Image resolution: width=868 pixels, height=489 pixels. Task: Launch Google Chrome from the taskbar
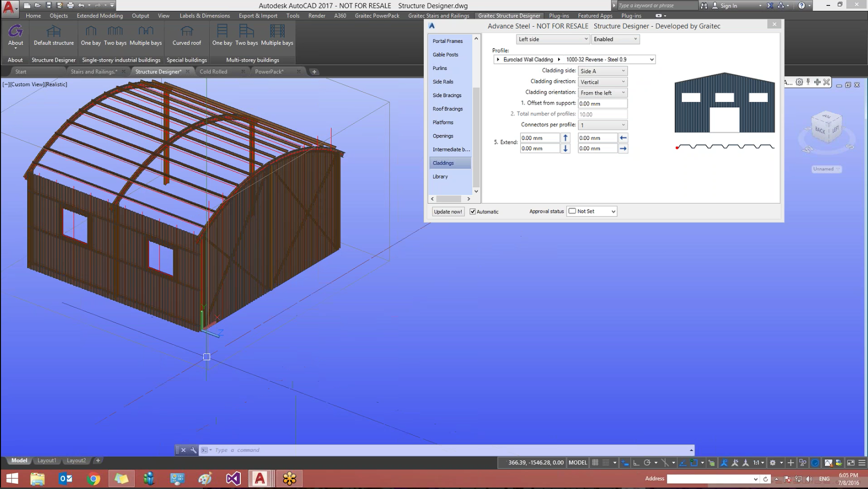click(92, 478)
